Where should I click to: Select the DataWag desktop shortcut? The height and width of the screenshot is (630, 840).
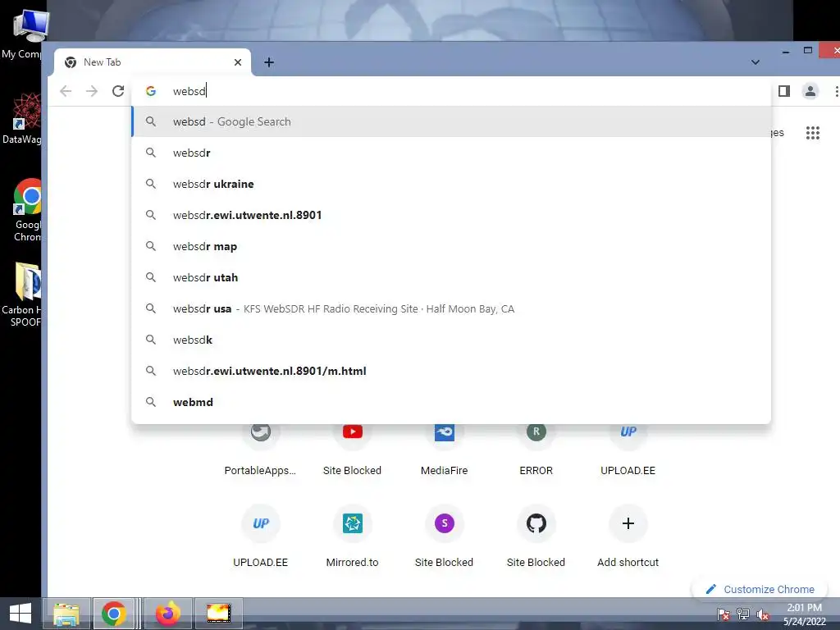click(x=22, y=118)
